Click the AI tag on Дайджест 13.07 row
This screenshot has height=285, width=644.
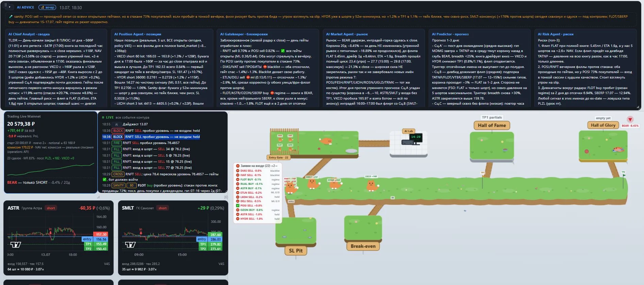coord(116,124)
